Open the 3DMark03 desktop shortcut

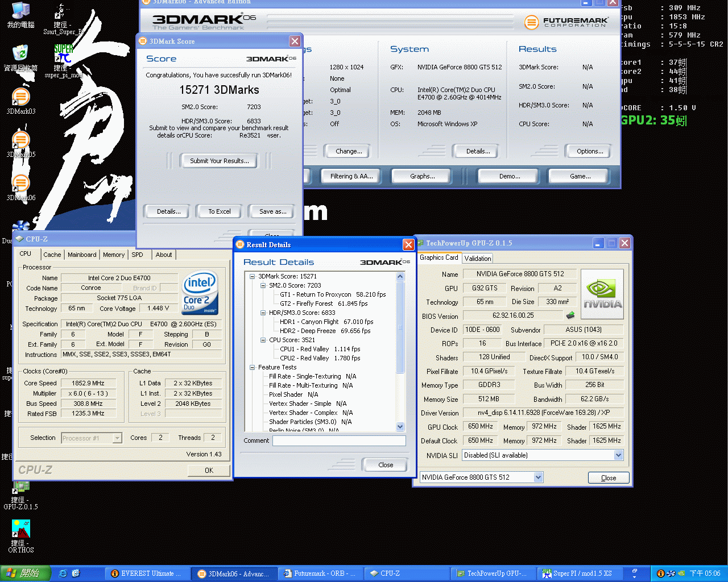pyautogui.click(x=21, y=101)
